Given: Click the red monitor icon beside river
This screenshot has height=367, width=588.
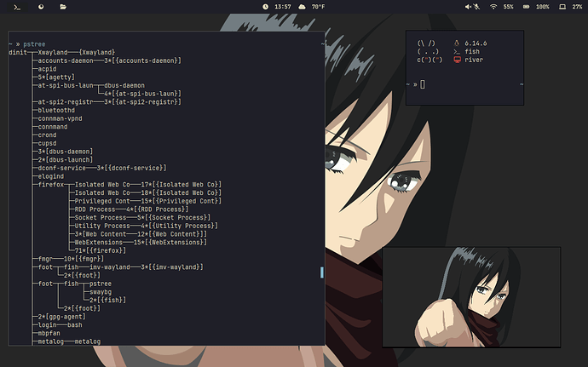Looking at the screenshot, I should point(457,60).
